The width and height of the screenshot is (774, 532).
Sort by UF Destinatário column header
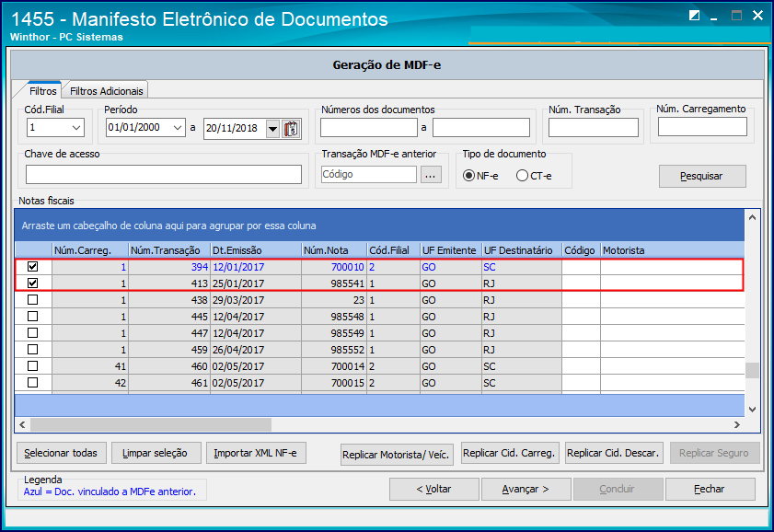[522, 250]
